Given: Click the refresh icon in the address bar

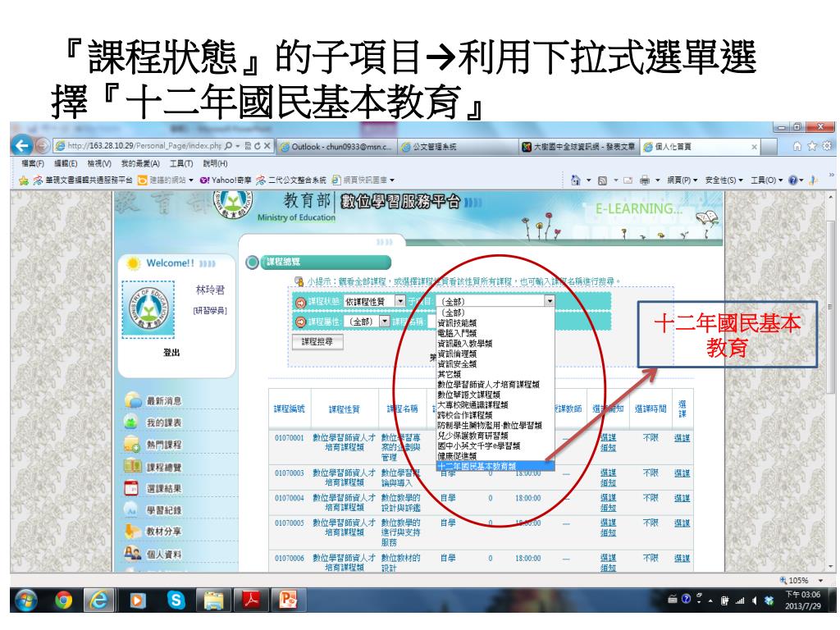Looking at the screenshot, I should [x=257, y=146].
